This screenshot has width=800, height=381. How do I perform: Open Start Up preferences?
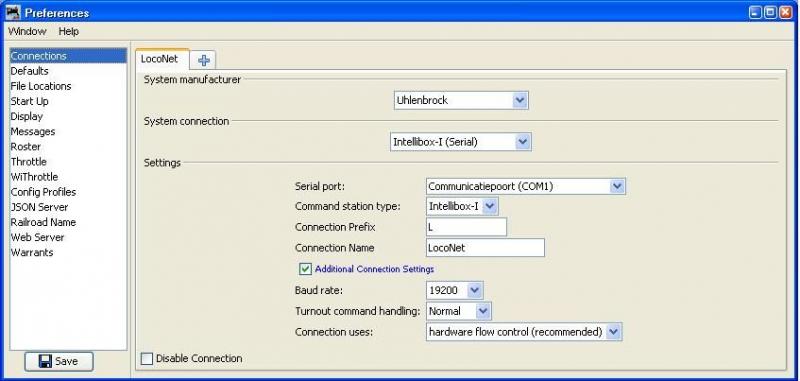[x=68, y=101]
